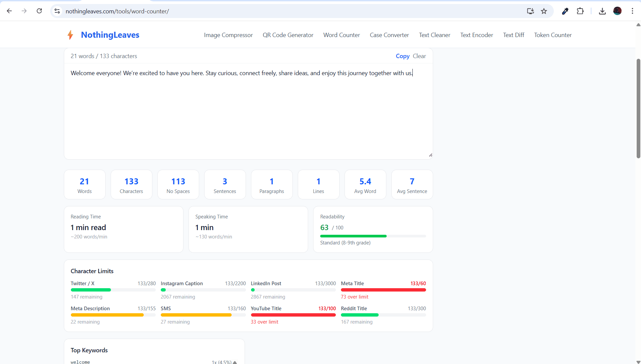Reload the page with refresh icon
Screen dimensions: 641x364
(x=39, y=11)
